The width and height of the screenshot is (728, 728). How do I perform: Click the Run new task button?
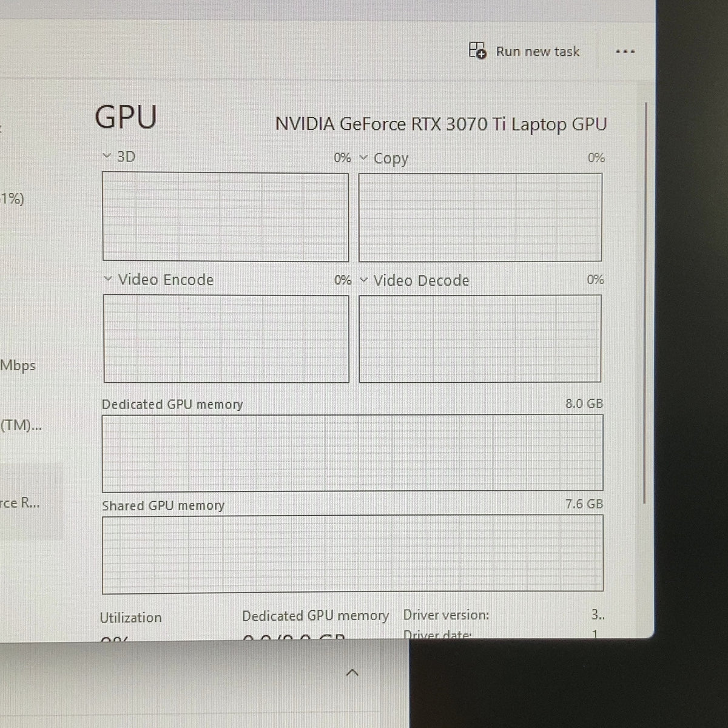(x=525, y=51)
